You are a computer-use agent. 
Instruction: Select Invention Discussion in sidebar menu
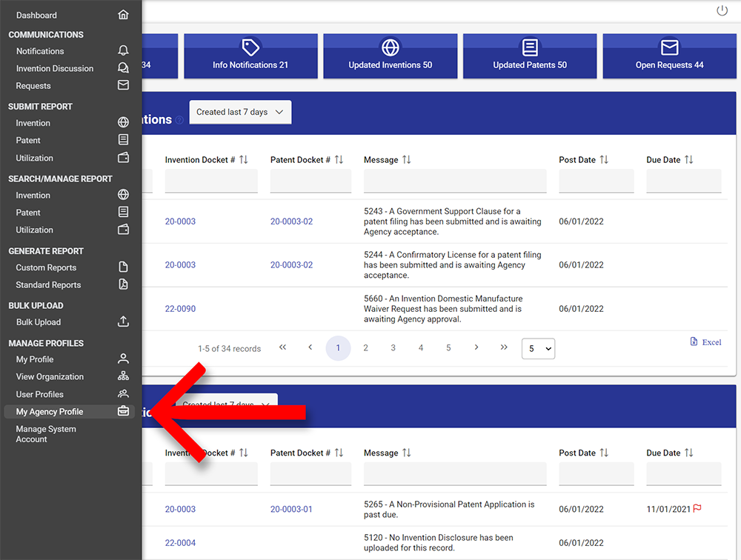coord(55,69)
